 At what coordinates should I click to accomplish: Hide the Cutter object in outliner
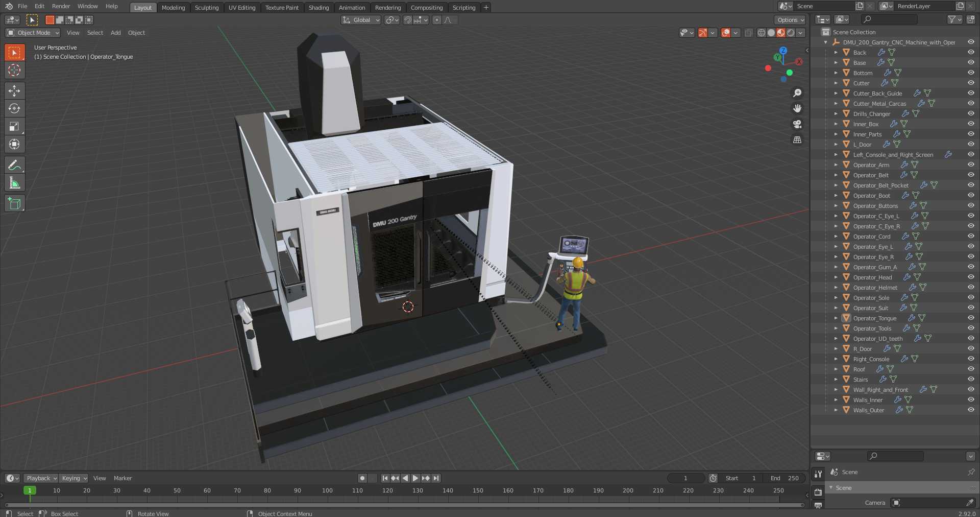tap(971, 83)
